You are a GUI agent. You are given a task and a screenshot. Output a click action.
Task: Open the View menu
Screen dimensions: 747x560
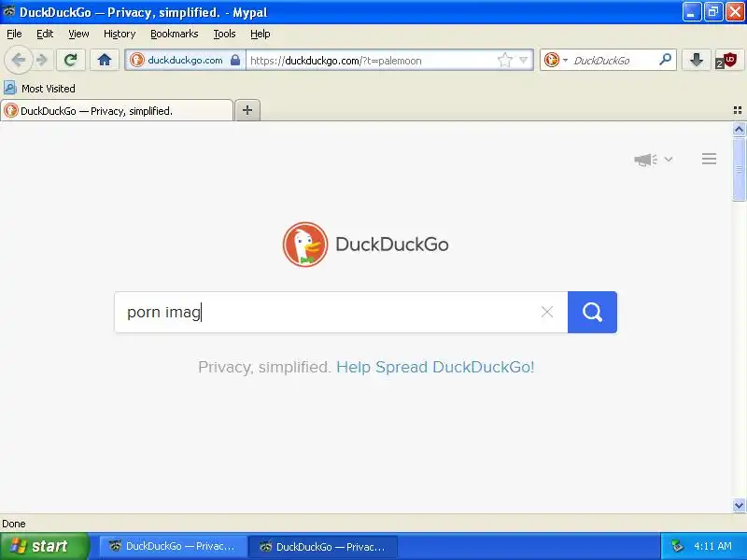tap(78, 34)
